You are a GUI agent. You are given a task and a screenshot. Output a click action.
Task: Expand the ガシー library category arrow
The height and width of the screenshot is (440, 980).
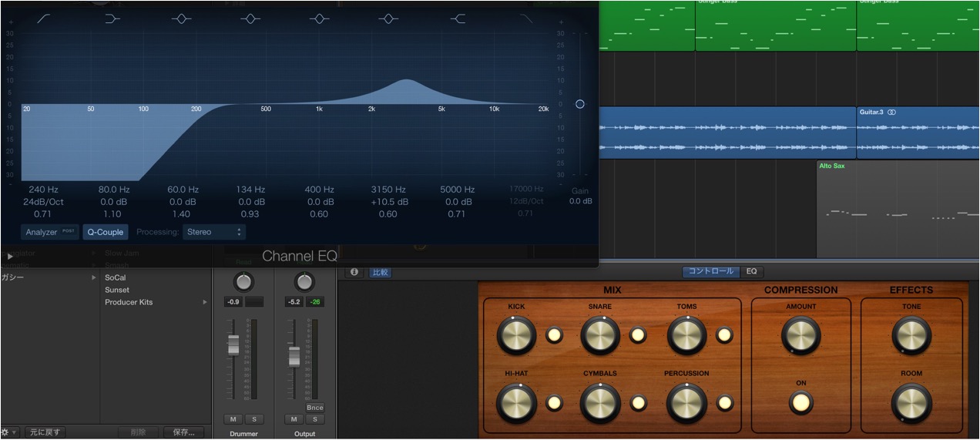coord(94,277)
